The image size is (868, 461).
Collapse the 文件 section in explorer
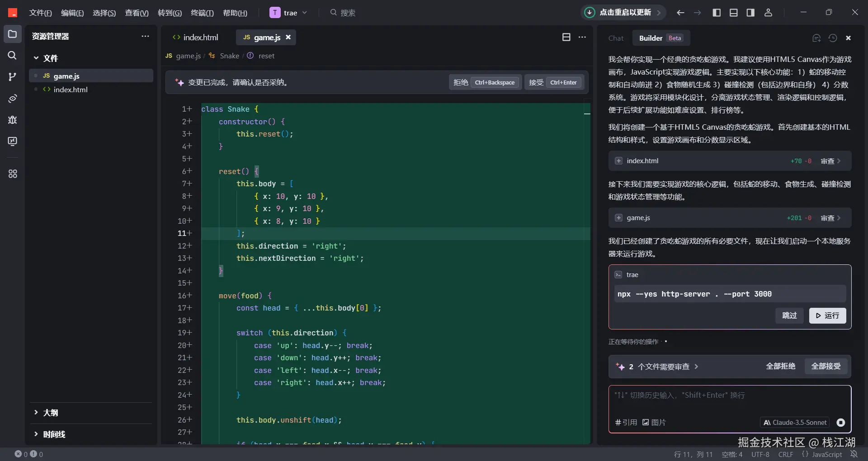coord(46,58)
